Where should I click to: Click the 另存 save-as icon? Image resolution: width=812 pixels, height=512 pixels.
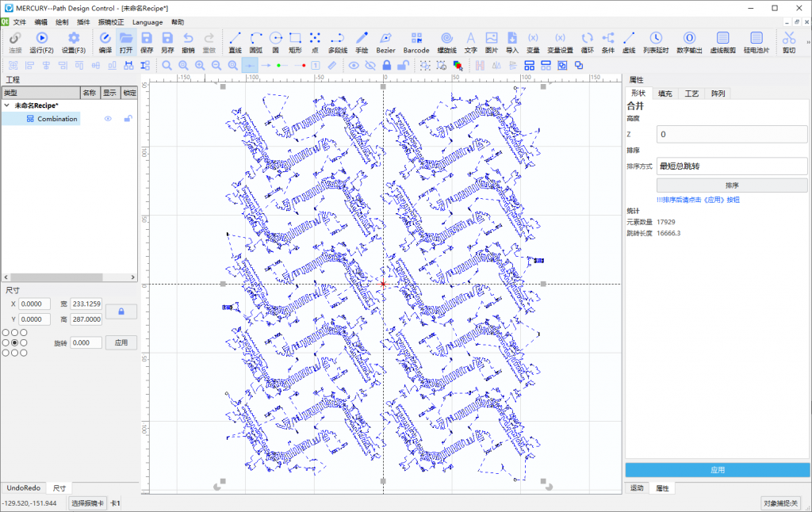click(167, 38)
